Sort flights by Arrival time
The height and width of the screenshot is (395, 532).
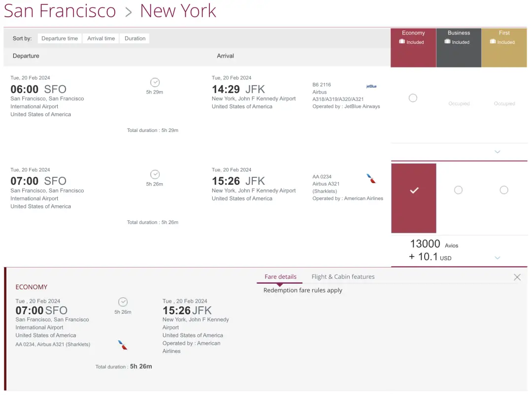coord(101,38)
